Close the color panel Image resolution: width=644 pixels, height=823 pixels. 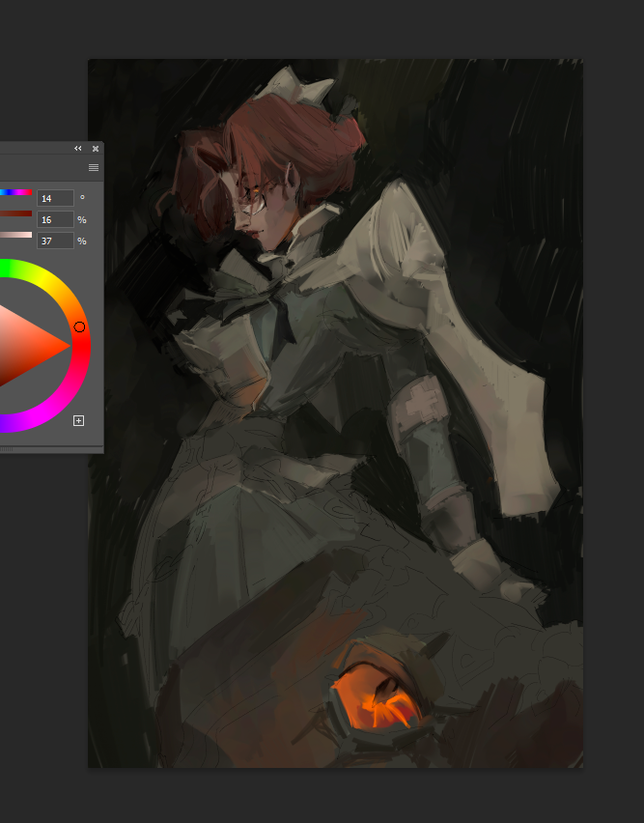(96, 149)
